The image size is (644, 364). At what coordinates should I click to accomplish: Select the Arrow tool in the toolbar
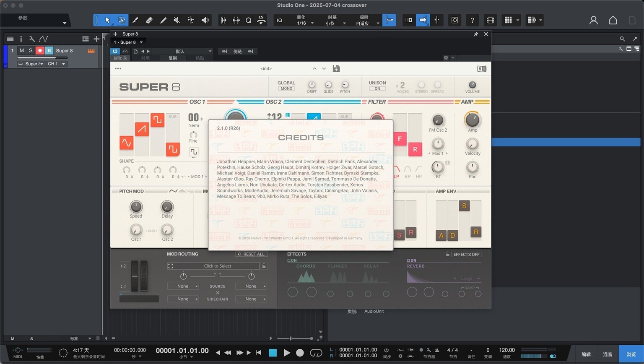(x=108, y=20)
